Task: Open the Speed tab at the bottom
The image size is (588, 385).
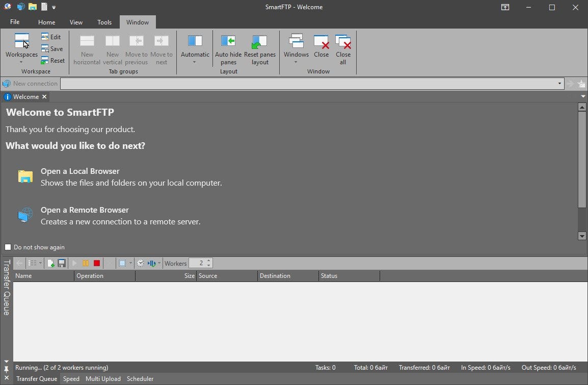Action: coord(71,379)
